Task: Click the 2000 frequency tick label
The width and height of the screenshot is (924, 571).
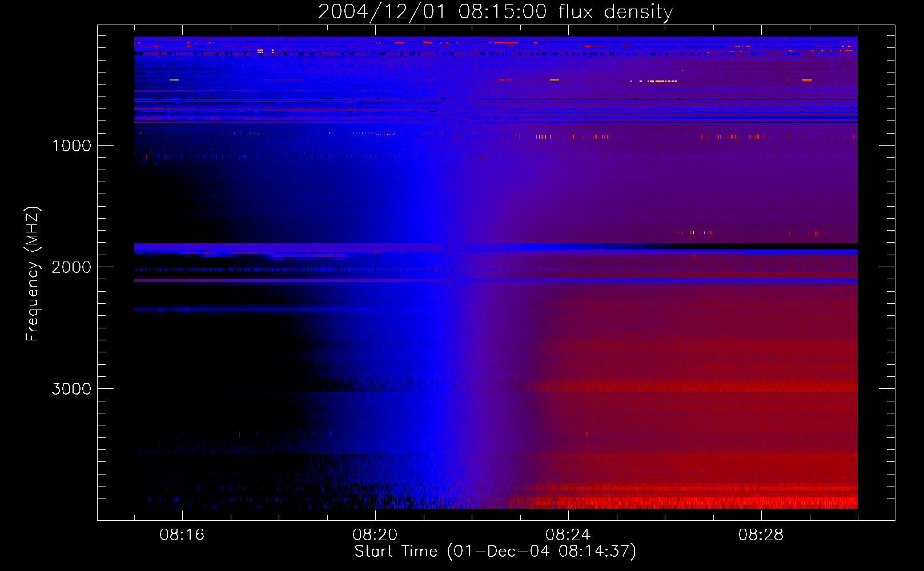Action: pyautogui.click(x=71, y=267)
